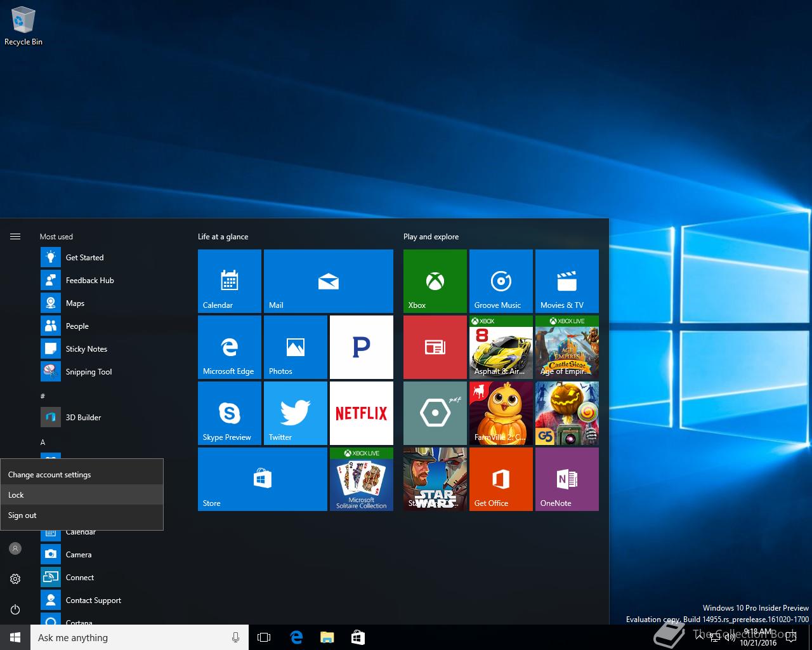812x650 pixels.
Task: Open the gray hexagon pxf tile
Action: point(435,413)
